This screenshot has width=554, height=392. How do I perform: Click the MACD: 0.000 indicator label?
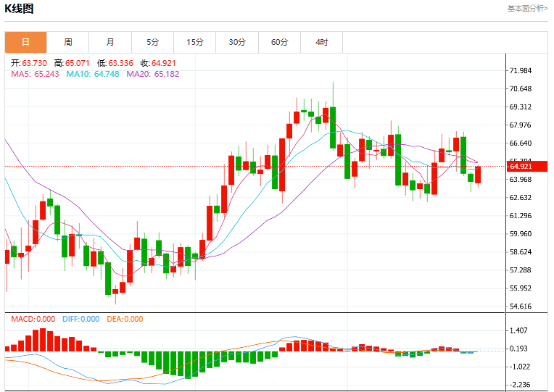pyautogui.click(x=33, y=320)
